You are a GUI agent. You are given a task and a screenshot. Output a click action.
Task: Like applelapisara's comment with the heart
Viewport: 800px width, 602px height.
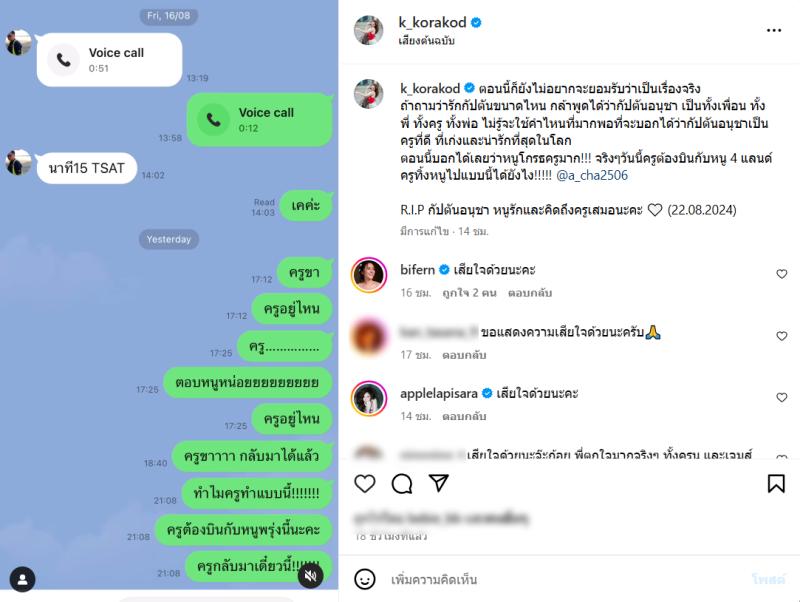pos(782,397)
